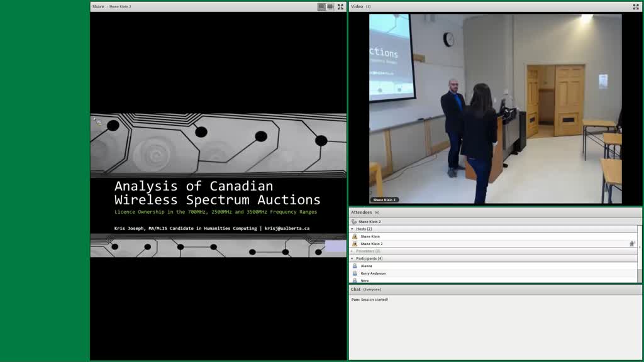This screenshot has width=644, height=362.
Task: Collapse the Participants (4) group
Action: tap(352, 258)
